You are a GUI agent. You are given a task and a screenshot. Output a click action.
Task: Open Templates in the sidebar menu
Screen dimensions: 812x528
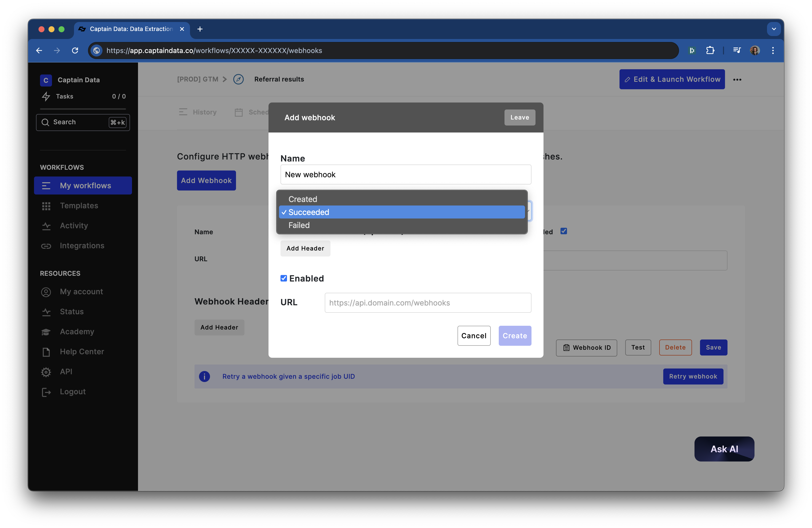pyautogui.click(x=79, y=206)
